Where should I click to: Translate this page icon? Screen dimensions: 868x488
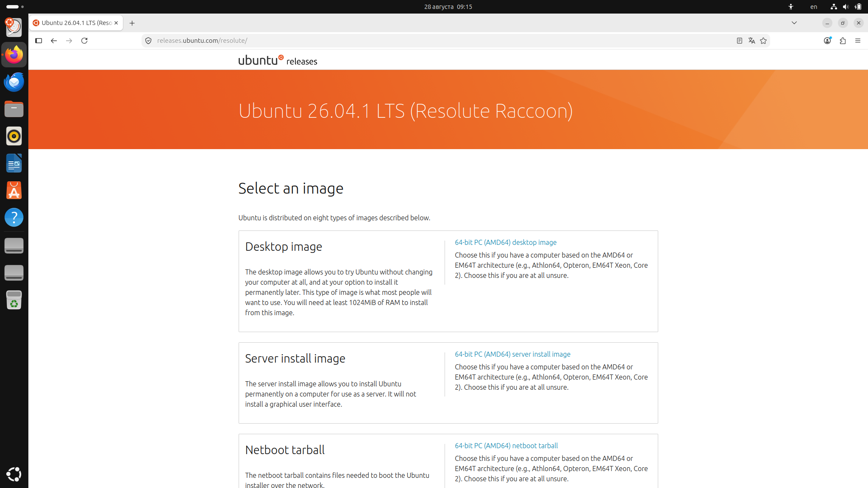pyautogui.click(x=751, y=41)
